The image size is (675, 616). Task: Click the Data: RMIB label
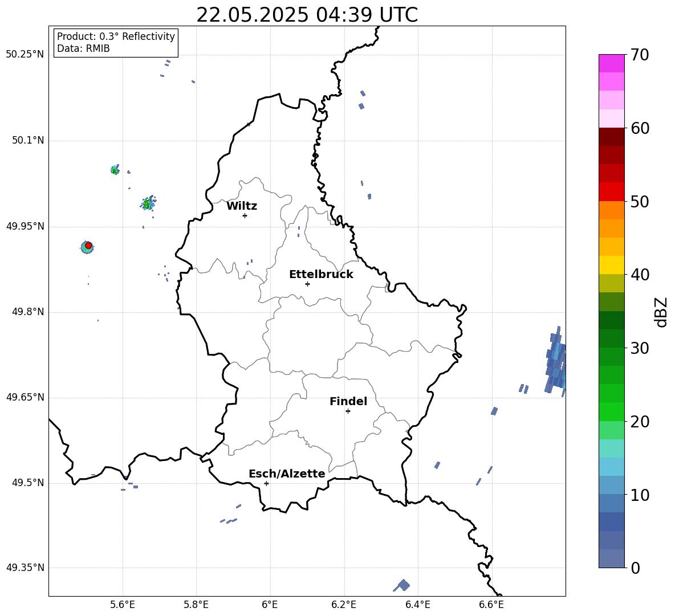point(83,48)
